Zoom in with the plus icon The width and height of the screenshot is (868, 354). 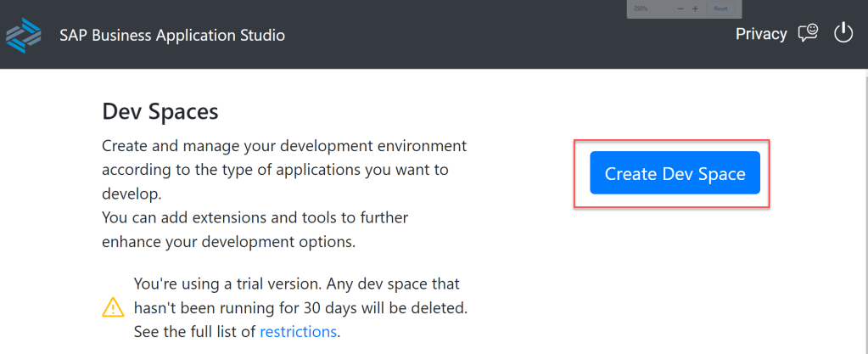click(695, 8)
